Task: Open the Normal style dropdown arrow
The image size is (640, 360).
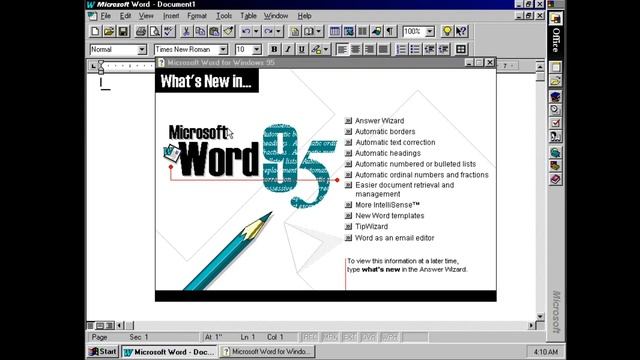Action: 142,50
